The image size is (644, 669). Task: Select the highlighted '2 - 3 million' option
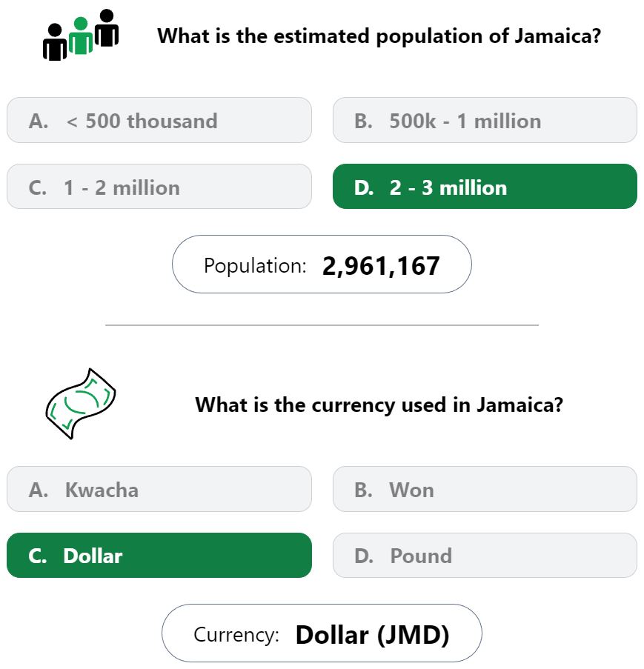click(x=485, y=187)
